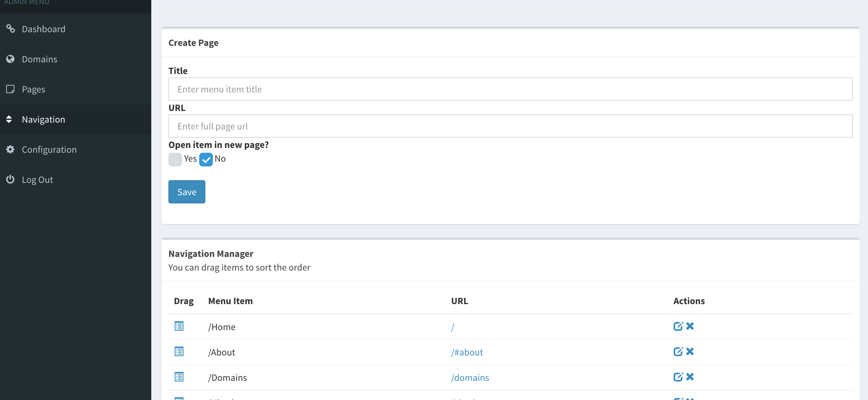Delete the /Home menu item

click(690, 326)
